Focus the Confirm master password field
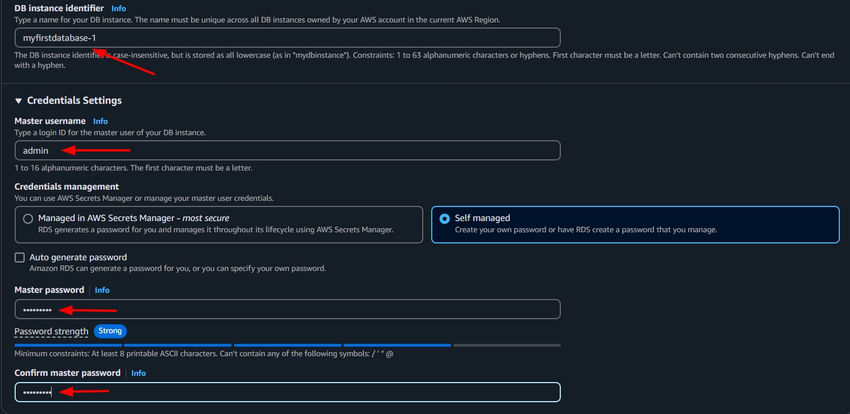 (287, 392)
